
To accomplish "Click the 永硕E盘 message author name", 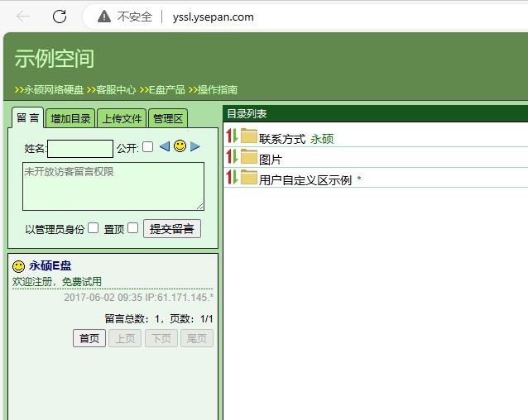I will (x=50, y=265).
